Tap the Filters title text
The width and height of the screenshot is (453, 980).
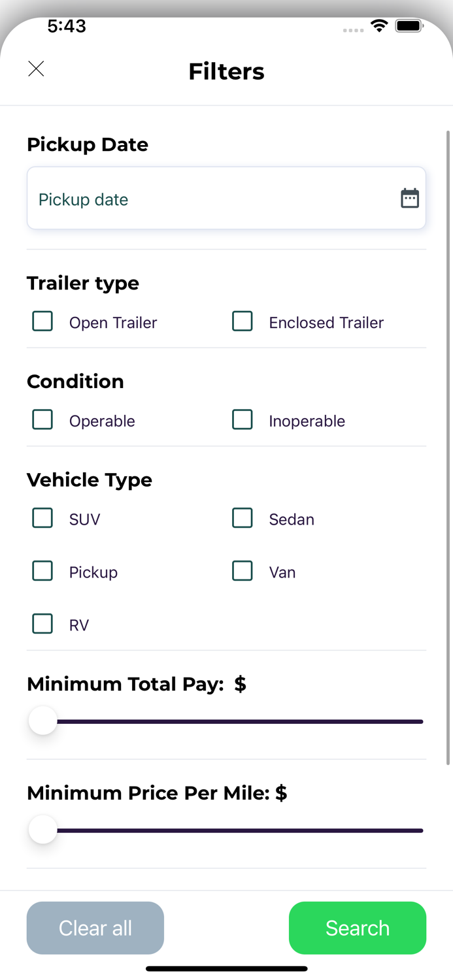pyautogui.click(x=226, y=71)
